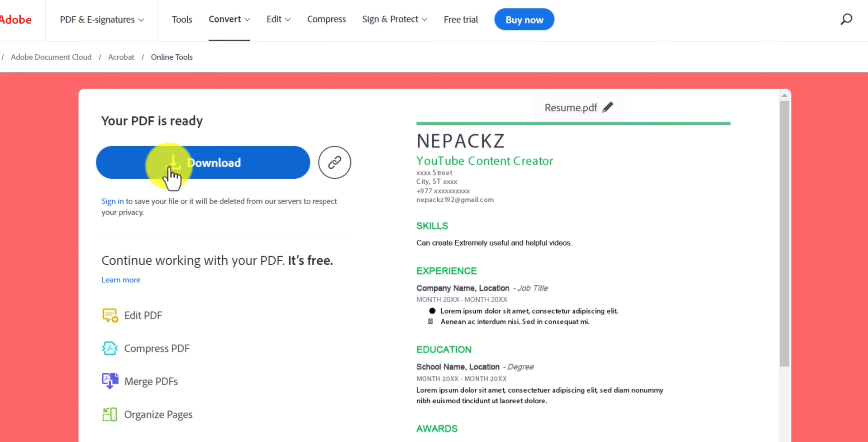The image size is (868, 442).
Task: Click the Merge PDFs icon
Action: pyautogui.click(x=110, y=381)
